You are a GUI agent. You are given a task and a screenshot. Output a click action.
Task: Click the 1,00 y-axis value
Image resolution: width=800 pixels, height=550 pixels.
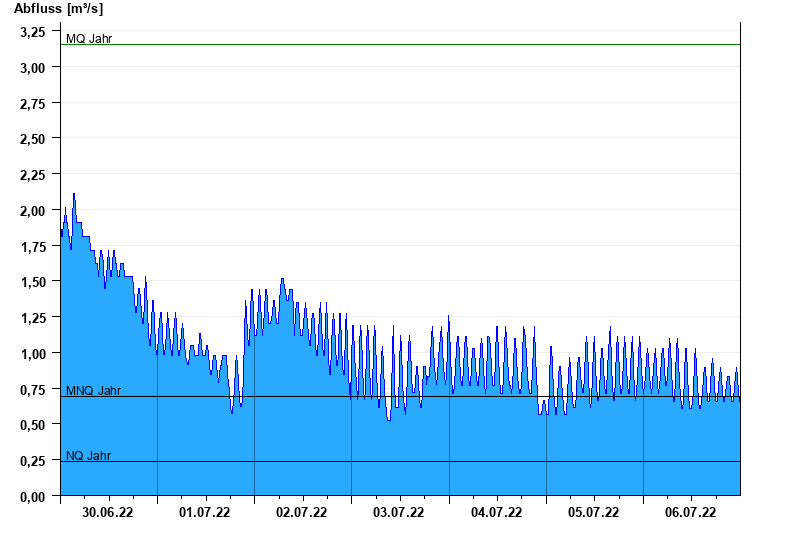33,354
